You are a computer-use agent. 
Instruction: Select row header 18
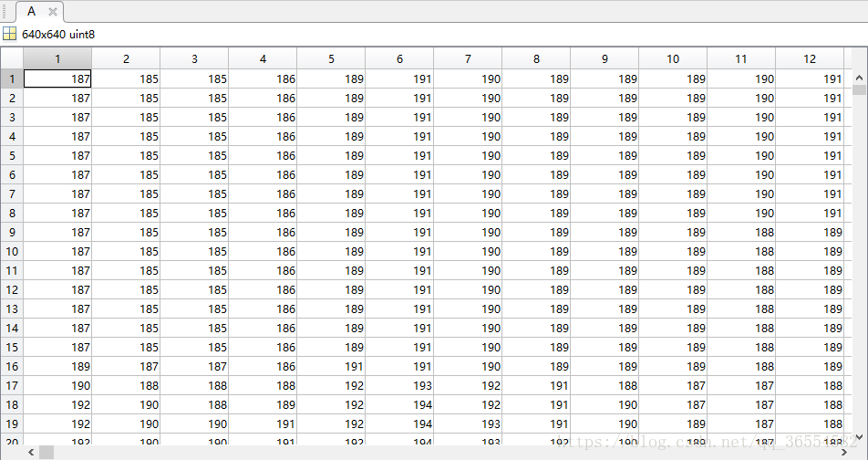pyautogui.click(x=12, y=404)
